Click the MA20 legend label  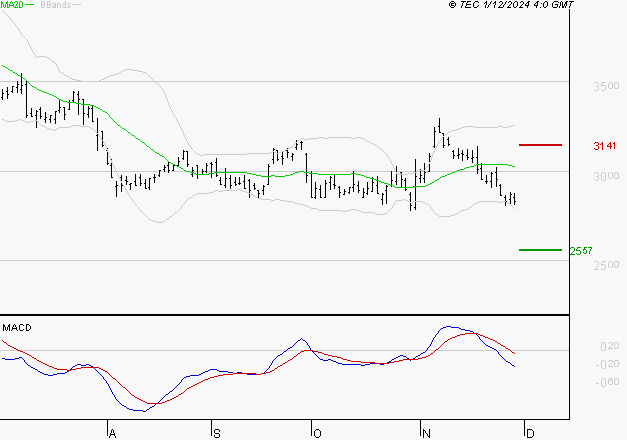(12, 5)
